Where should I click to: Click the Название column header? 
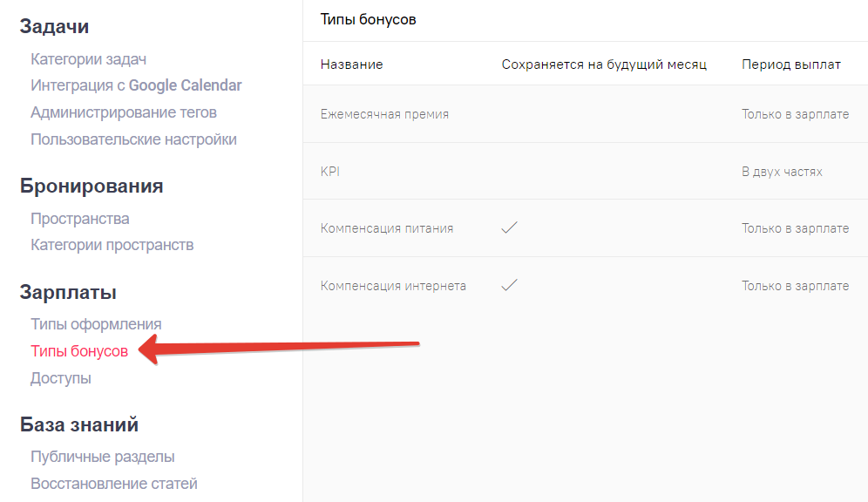351,64
